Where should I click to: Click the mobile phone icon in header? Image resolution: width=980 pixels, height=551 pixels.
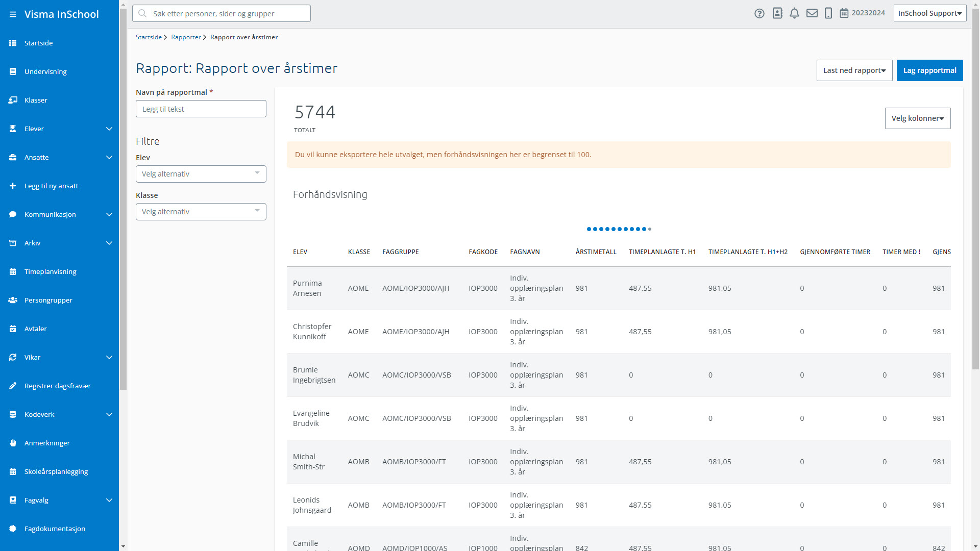tap(828, 13)
